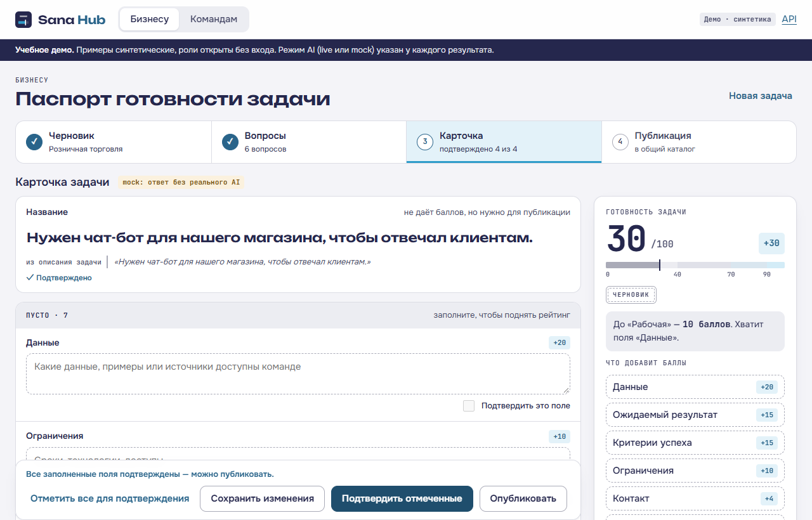
Task: Go to the Публикация step title
Action: coord(663,136)
